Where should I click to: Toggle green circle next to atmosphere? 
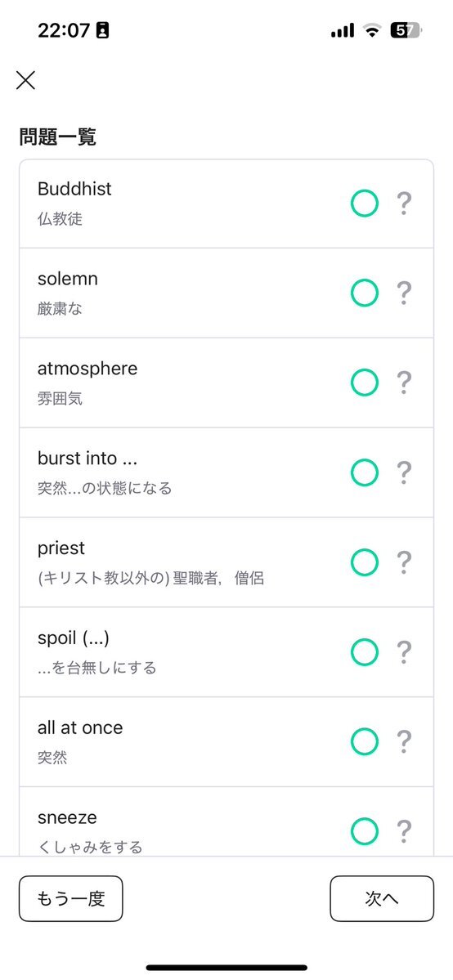click(365, 383)
